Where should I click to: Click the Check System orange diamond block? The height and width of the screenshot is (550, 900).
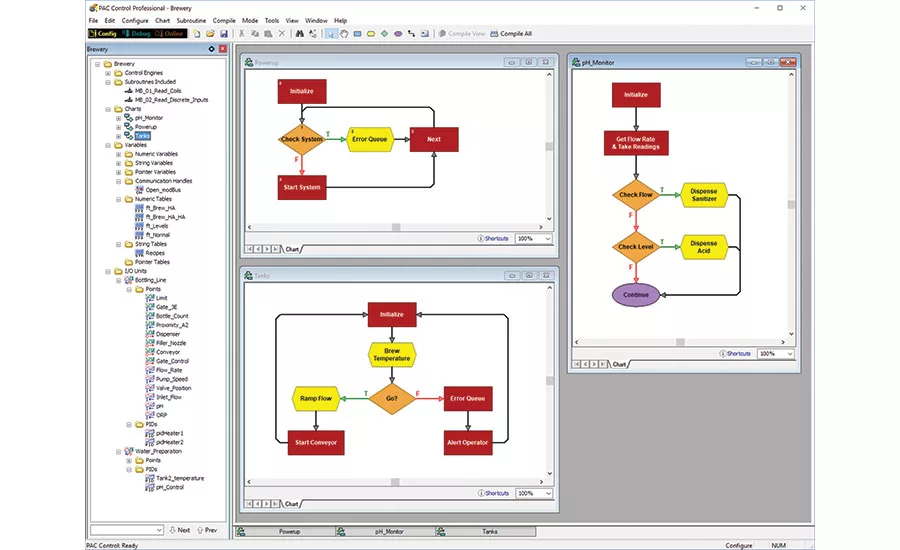click(301, 139)
